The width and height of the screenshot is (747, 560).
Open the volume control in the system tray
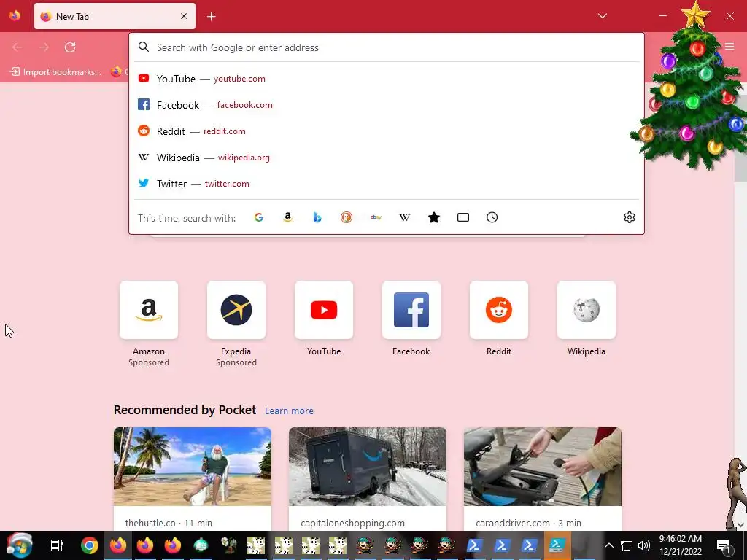click(643, 545)
